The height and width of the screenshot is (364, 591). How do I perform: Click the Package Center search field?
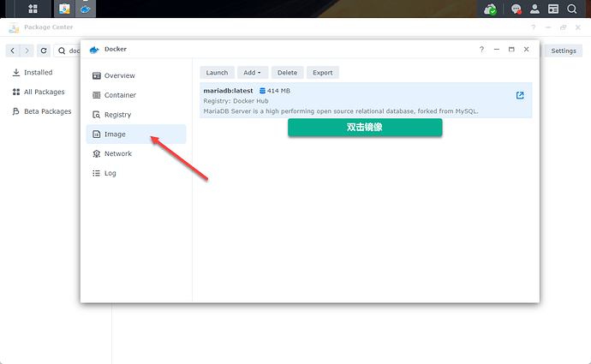[x=67, y=51]
